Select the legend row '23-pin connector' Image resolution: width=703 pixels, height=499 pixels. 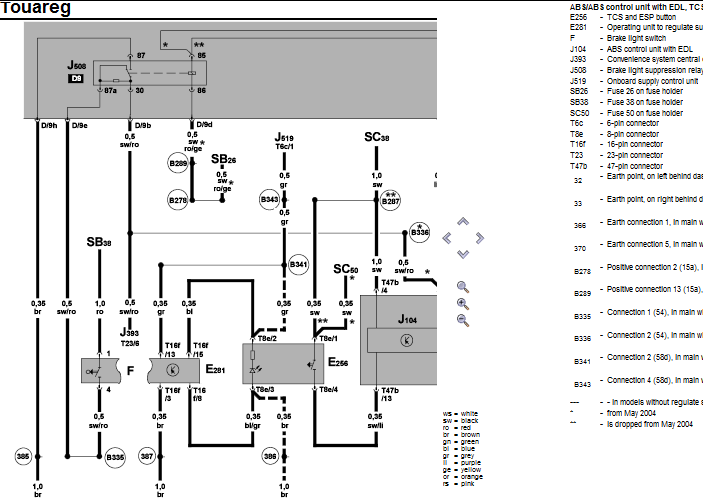pos(616,155)
